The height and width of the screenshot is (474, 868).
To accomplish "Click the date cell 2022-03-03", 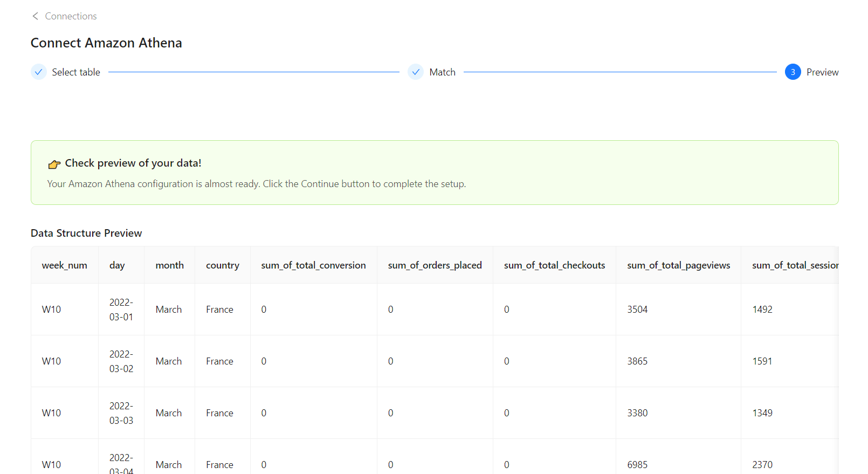I will pyautogui.click(x=121, y=413).
